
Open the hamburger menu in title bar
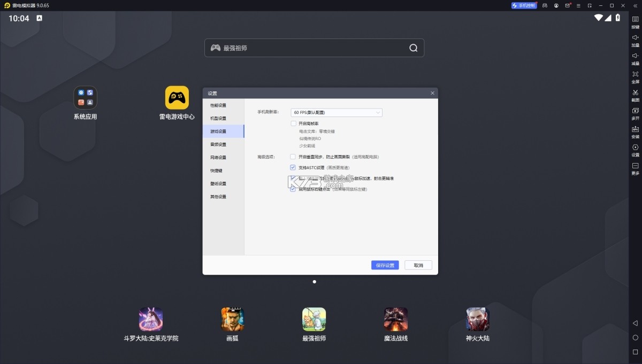pos(578,5)
